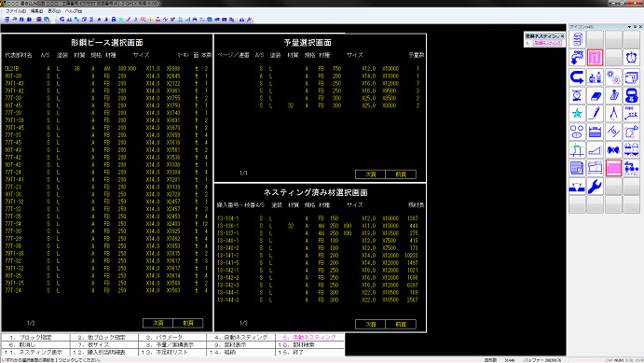Click the wrench icon in the top toolbar

pos(249,20)
